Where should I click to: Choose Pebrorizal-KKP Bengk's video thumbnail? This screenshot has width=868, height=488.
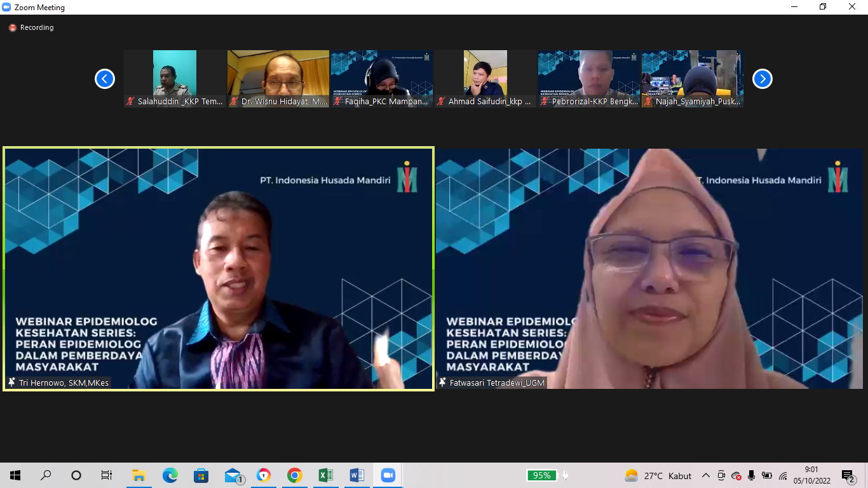589,79
